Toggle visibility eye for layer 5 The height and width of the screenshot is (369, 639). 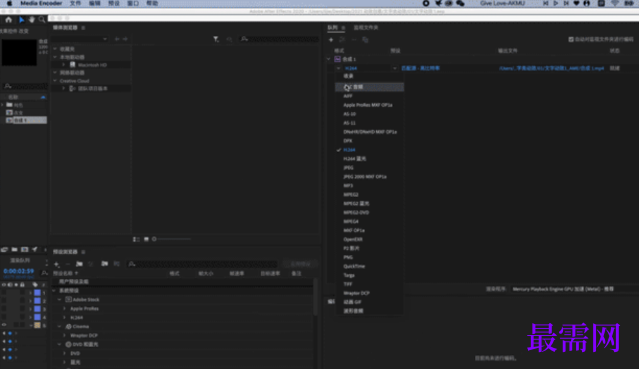click(x=4, y=325)
